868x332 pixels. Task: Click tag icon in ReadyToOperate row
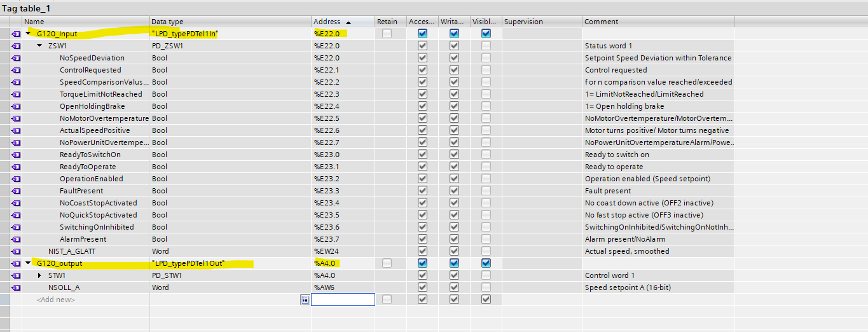click(x=16, y=167)
